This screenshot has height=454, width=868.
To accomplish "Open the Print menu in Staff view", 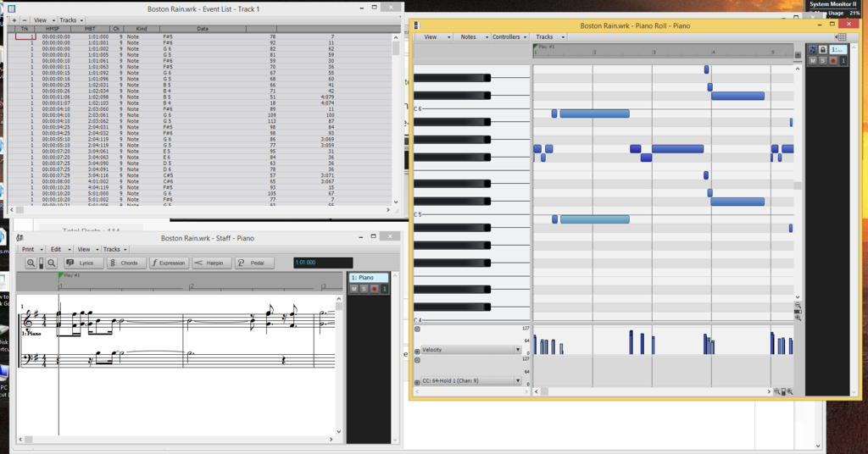I will coord(31,249).
